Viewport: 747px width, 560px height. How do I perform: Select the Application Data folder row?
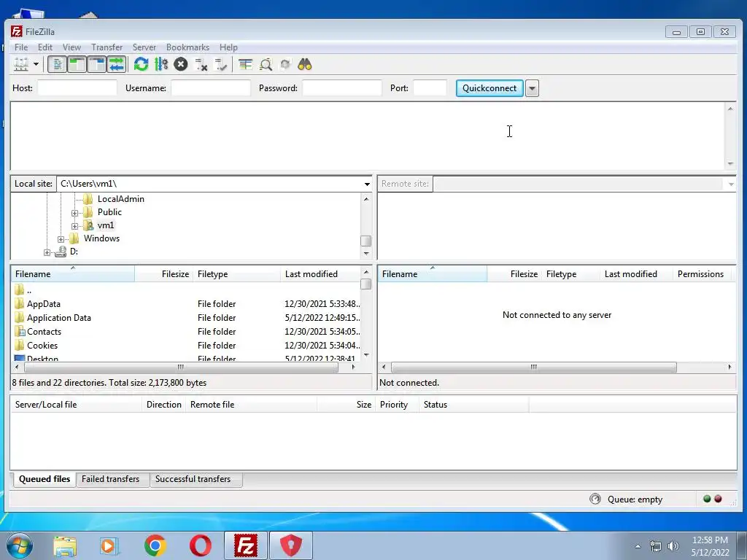click(x=186, y=318)
